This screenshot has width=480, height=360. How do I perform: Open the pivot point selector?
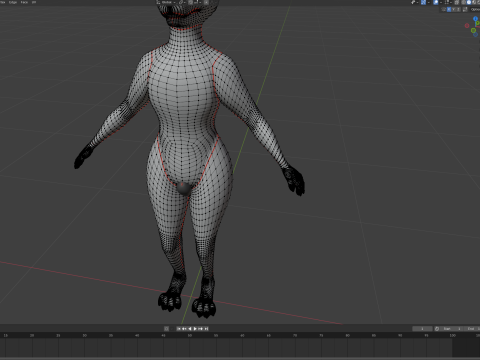183,2
